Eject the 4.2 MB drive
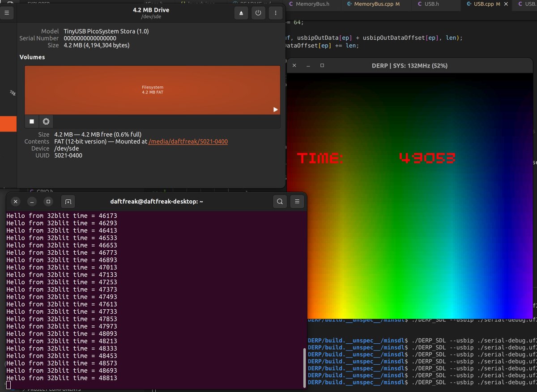 [x=241, y=13]
